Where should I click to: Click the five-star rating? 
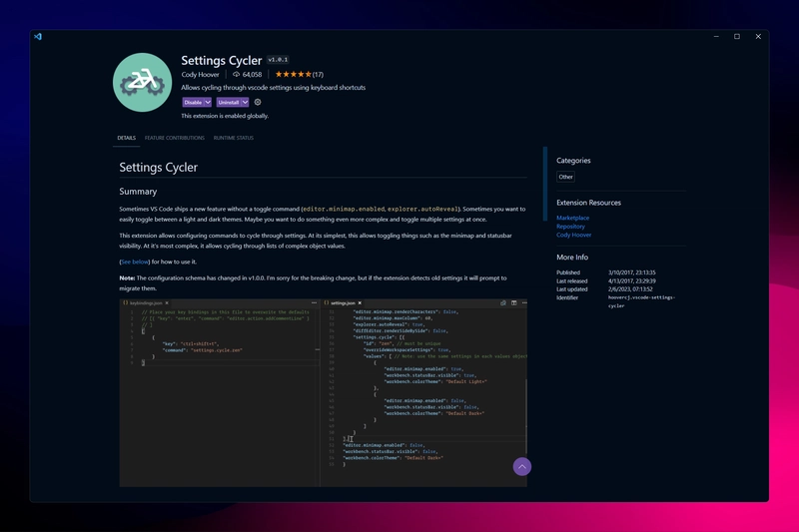(293, 74)
